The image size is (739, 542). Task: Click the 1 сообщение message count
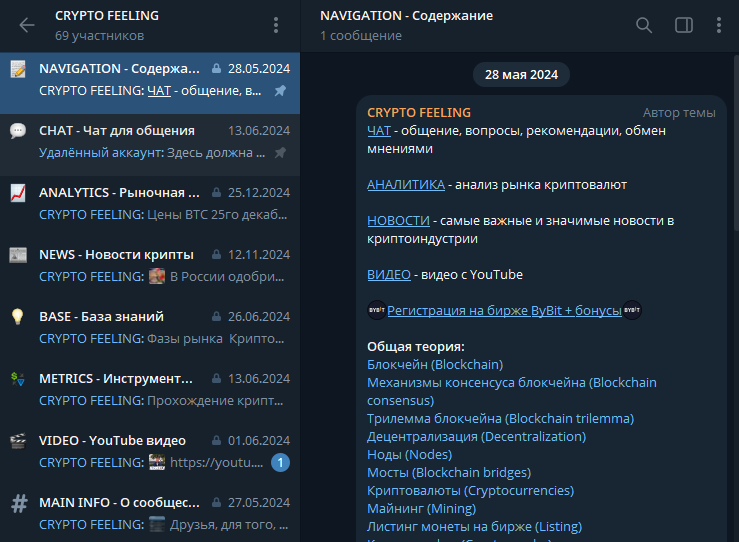[x=361, y=36]
